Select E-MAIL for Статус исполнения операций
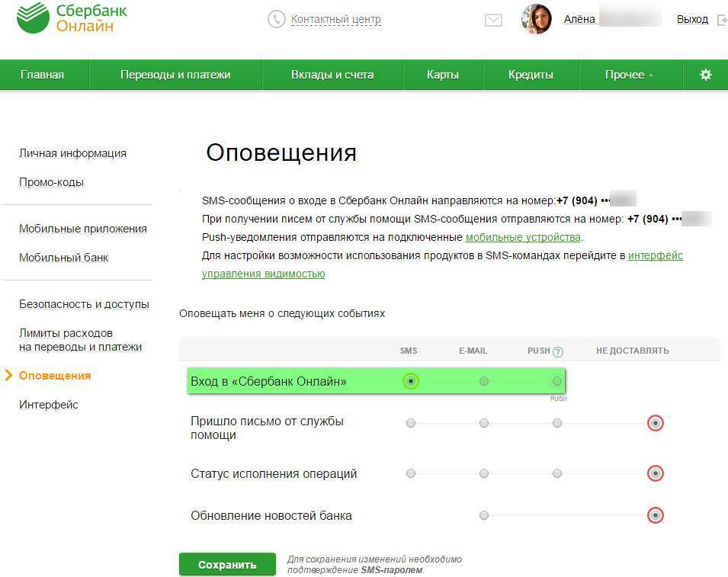 pos(484,473)
